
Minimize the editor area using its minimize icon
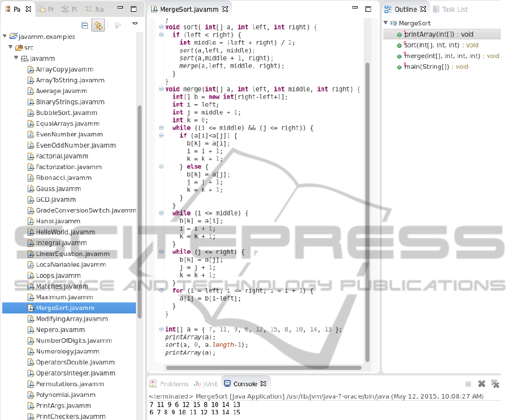(354, 9)
